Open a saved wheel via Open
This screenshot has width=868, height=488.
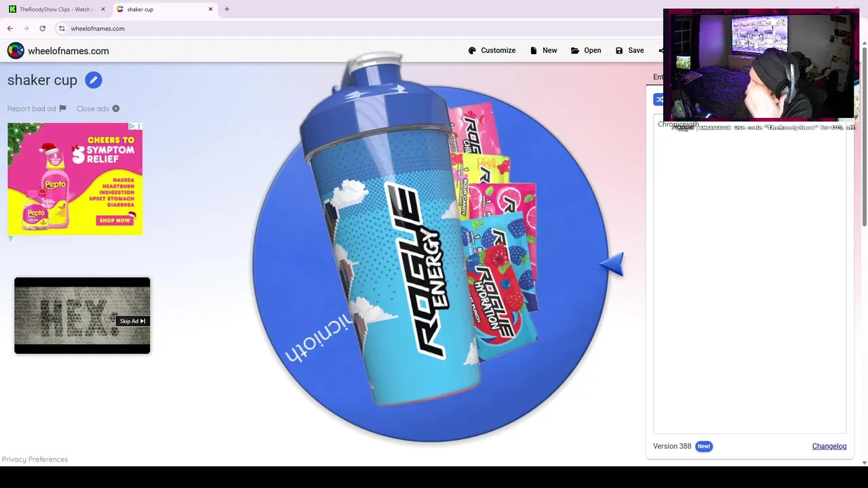[x=586, y=50]
